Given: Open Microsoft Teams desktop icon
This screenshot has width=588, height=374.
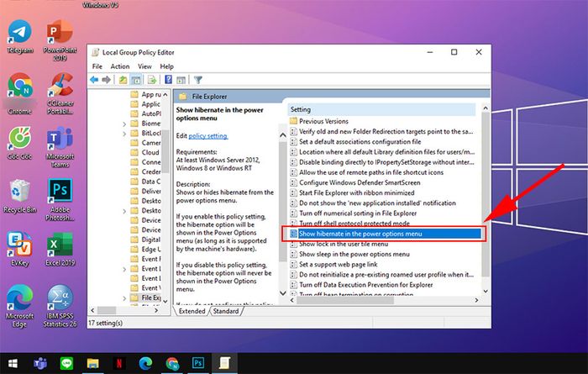Looking at the screenshot, I should click(60, 147).
